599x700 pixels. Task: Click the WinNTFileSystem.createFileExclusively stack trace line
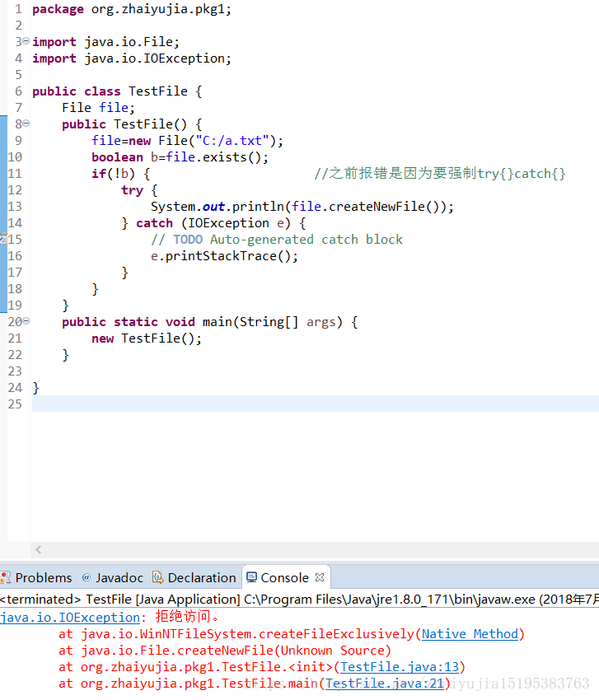pos(291,634)
